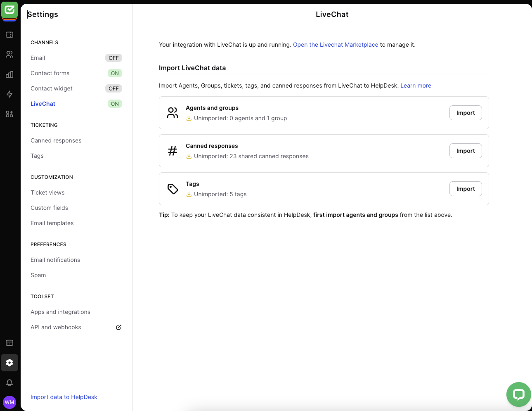Screen dimensions: 532x411
Task: Click Import data to HelpDesk link
Action: pos(64,397)
